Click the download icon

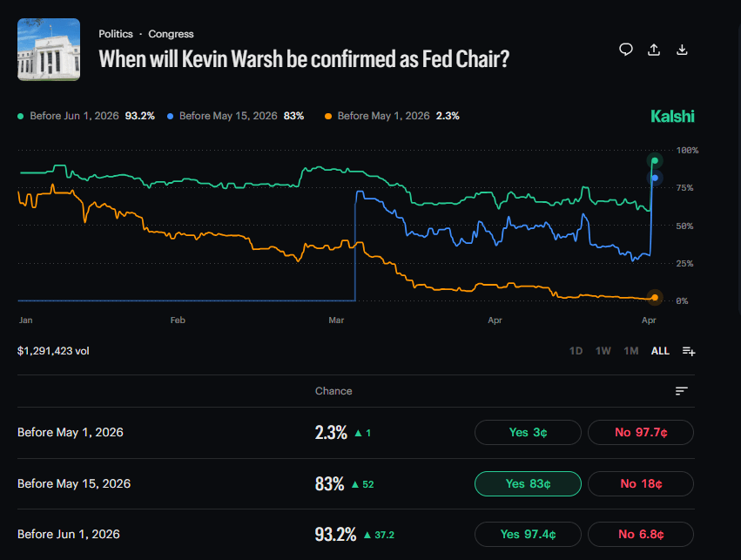coord(682,50)
